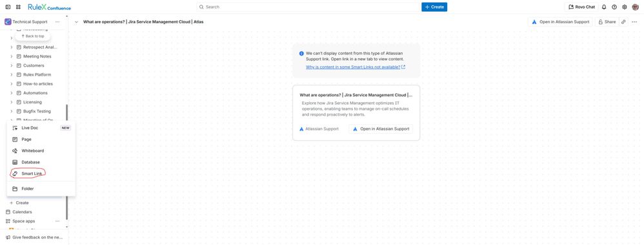Click the Share button
This screenshot has height=245, width=644.
[607, 22]
